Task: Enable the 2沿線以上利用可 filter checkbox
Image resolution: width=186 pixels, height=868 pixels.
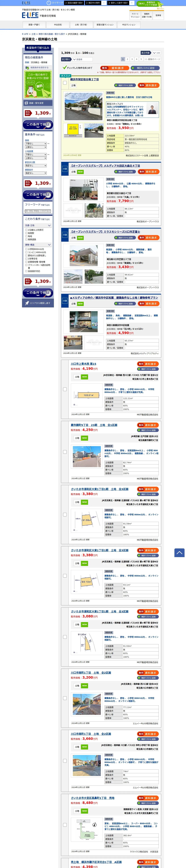Action: (26, 230)
